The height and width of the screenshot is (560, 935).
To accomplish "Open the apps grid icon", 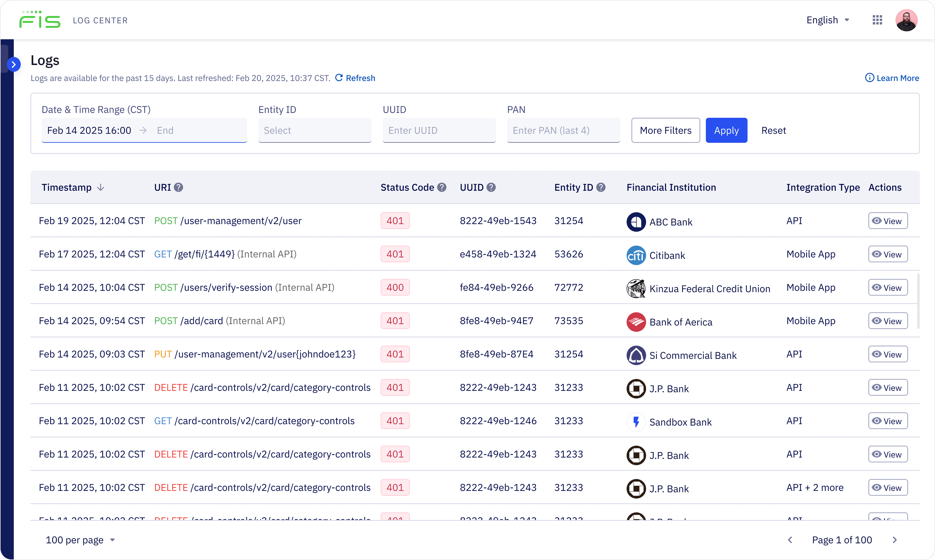I will 877,20.
